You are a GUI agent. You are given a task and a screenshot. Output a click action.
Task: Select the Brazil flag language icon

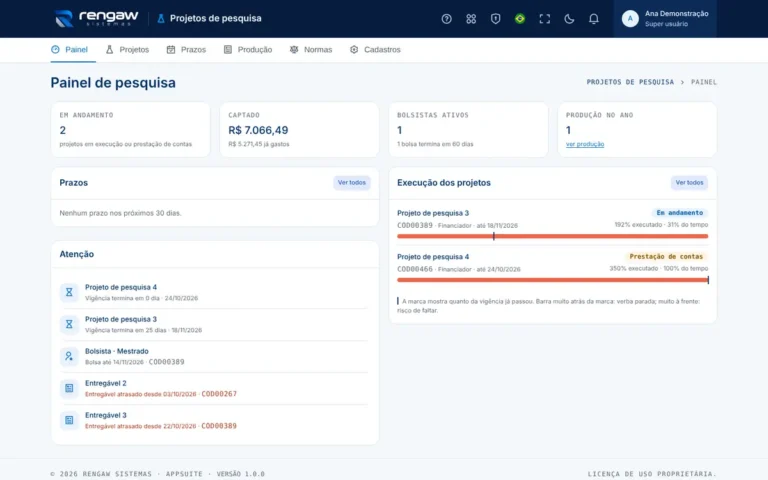tap(520, 19)
